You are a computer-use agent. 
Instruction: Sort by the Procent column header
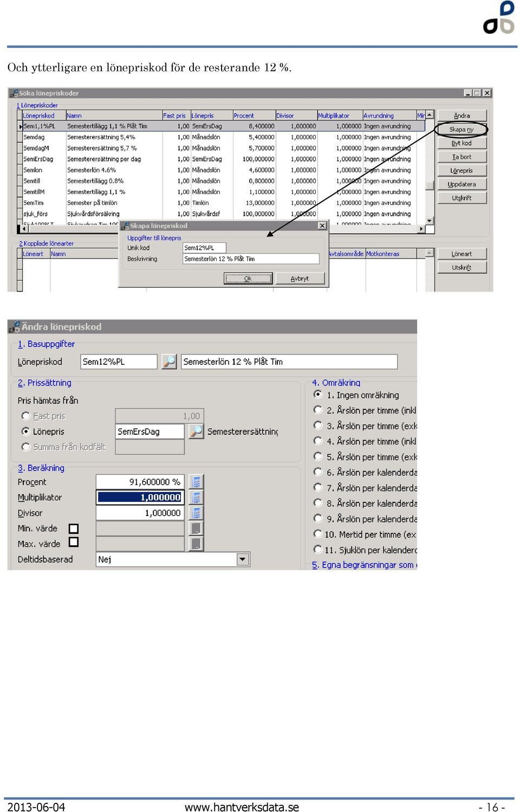click(254, 115)
